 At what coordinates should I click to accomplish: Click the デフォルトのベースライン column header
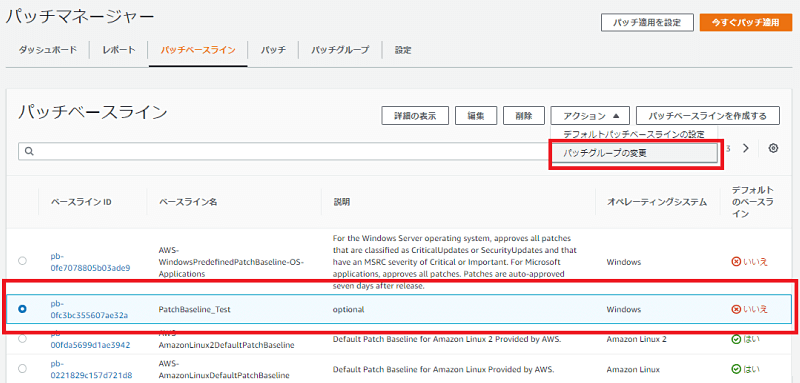point(753,202)
